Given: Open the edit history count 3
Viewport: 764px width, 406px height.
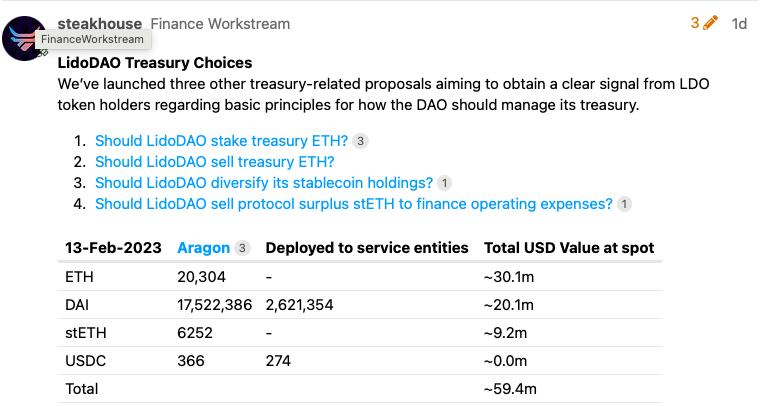Looking at the screenshot, I should tap(695, 23).
